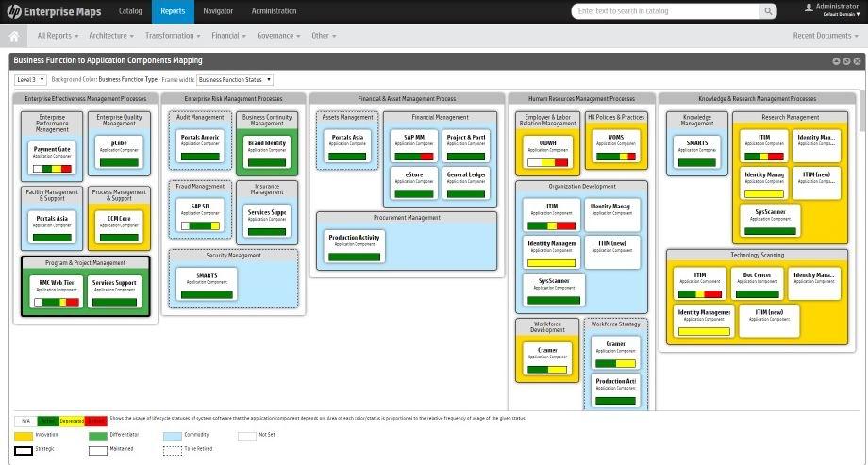Viewport: 868px width, 465px height.
Task: Click the Fraud Management function header
Action: click(200, 187)
